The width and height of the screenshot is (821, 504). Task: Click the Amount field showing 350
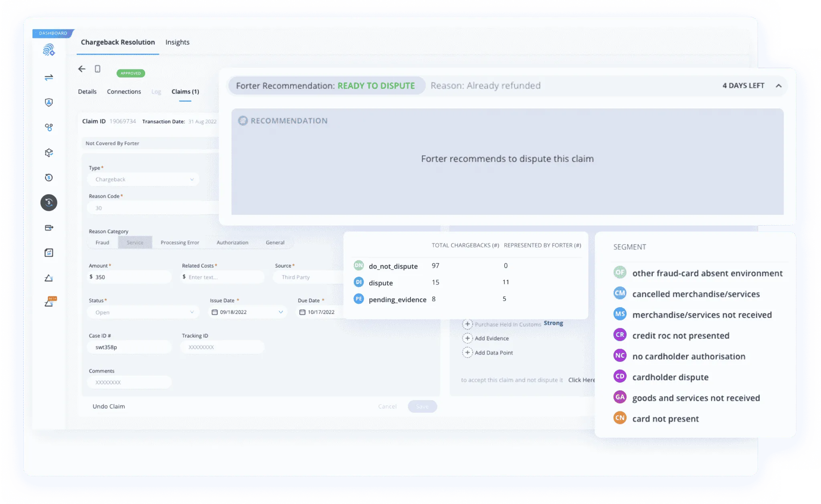pos(129,277)
